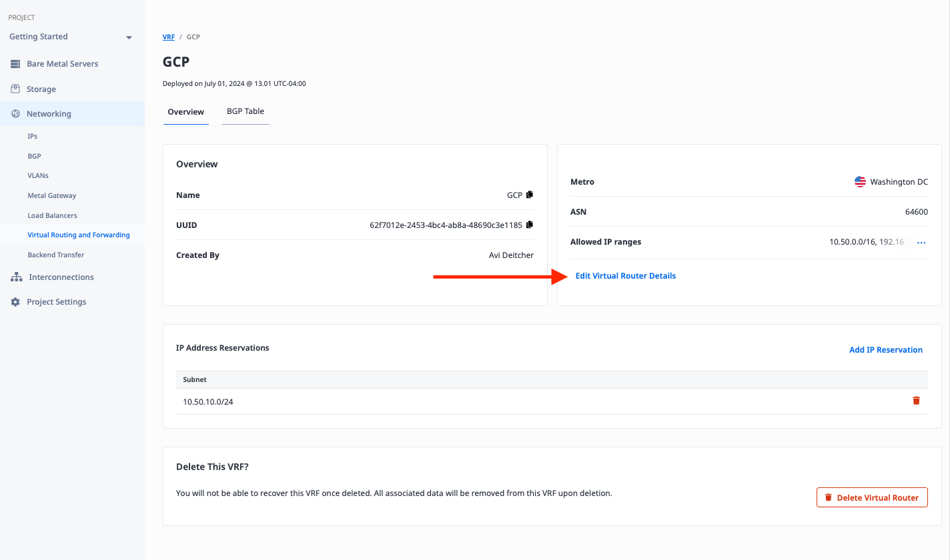The width and height of the screenshot is (950, 560).
Task: Open Bare Metal Servers section
Action: coord(63,64)
